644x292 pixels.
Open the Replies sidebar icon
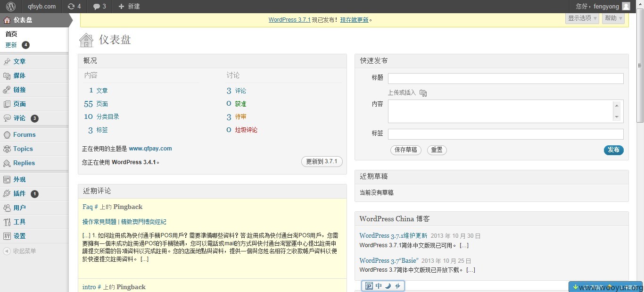coord(7,163)
